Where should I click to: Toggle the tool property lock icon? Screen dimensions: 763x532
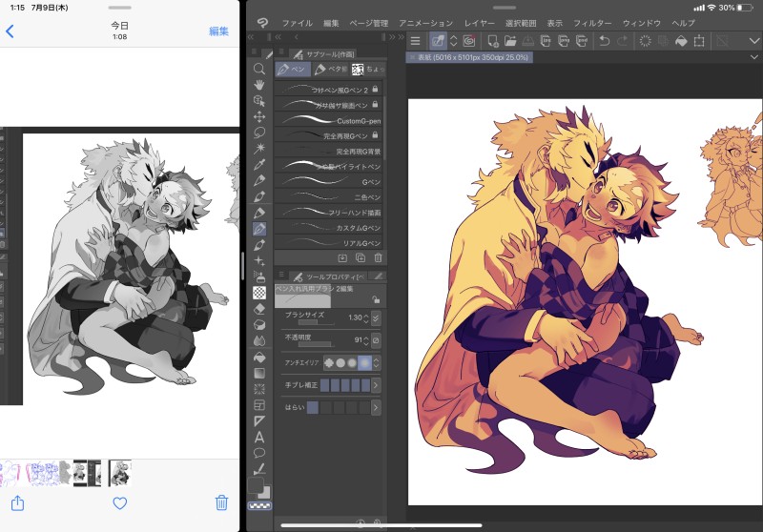tap(376, 299)
